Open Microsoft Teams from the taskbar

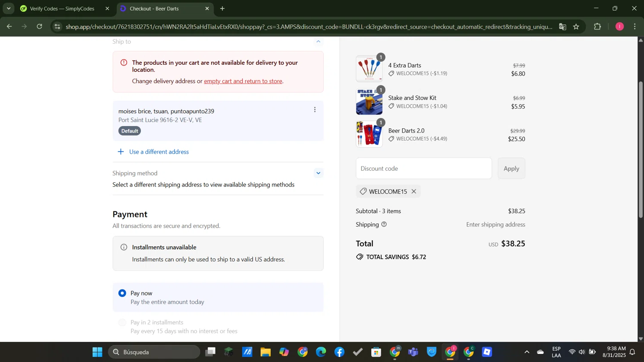[413, 352]
